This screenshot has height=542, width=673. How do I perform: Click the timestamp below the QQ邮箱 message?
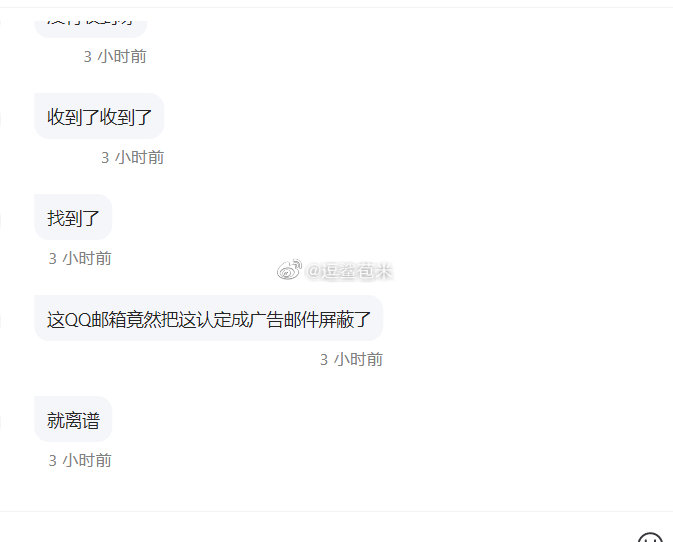[351, 360]
